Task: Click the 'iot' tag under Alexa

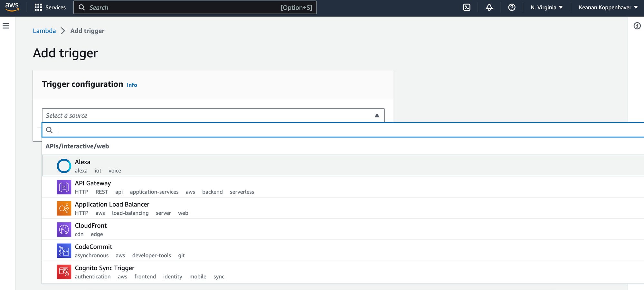Action: [x=98, y=171]
